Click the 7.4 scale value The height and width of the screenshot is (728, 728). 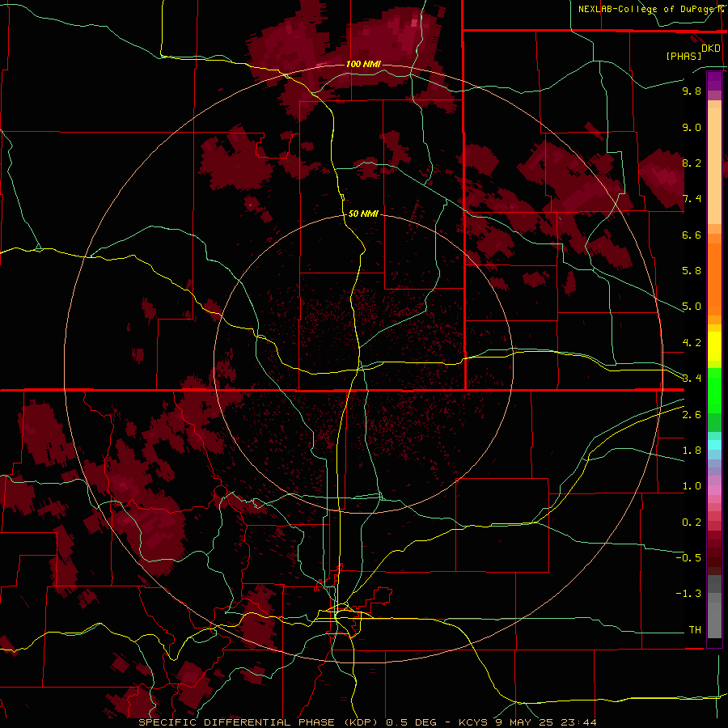(x=692, y=199)
